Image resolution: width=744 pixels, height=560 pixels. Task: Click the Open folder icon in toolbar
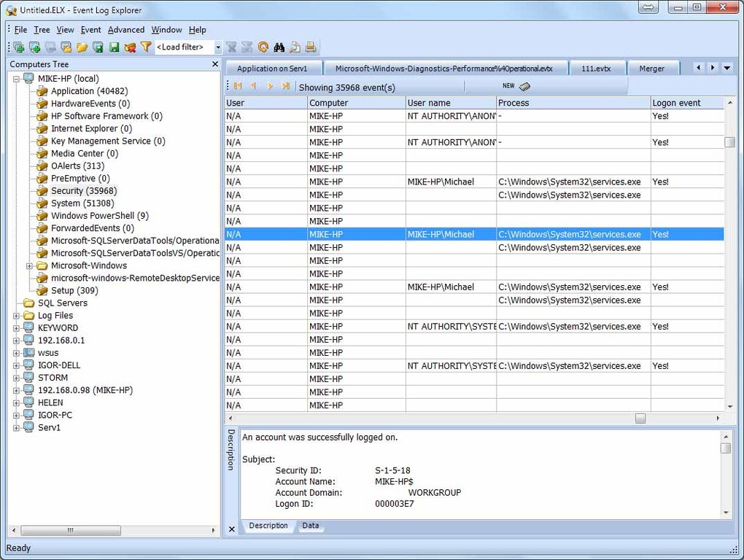click(82, 47)
